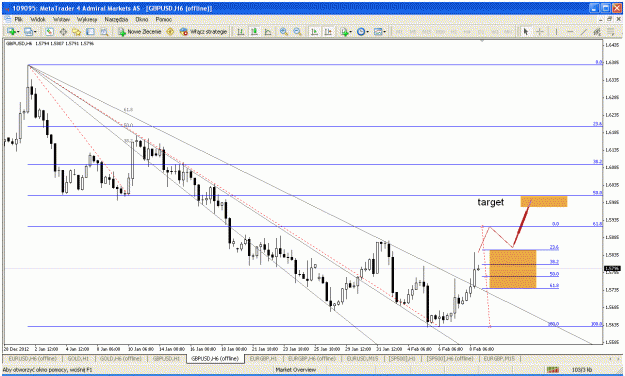Toggle the Terminal window icon
This screenshot has height=376, width=625.
[x=90, y=31]
